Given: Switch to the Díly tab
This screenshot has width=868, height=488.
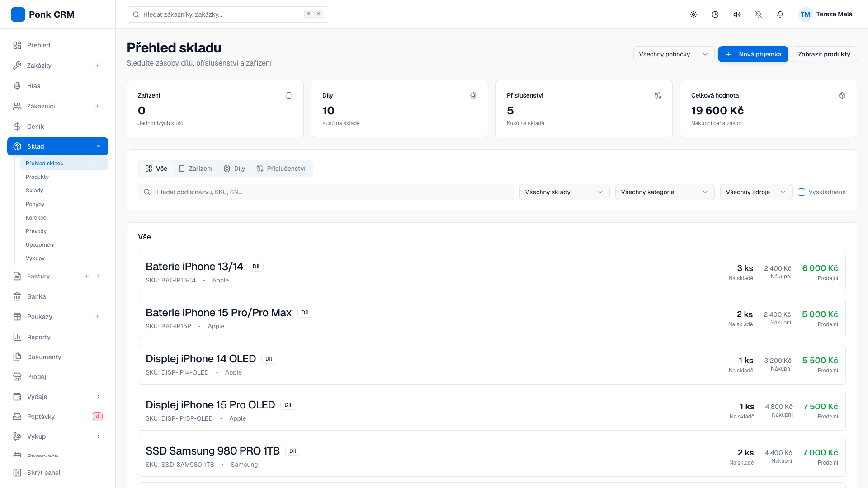Looking at the screenshot, I should click(x=234, y=169).
